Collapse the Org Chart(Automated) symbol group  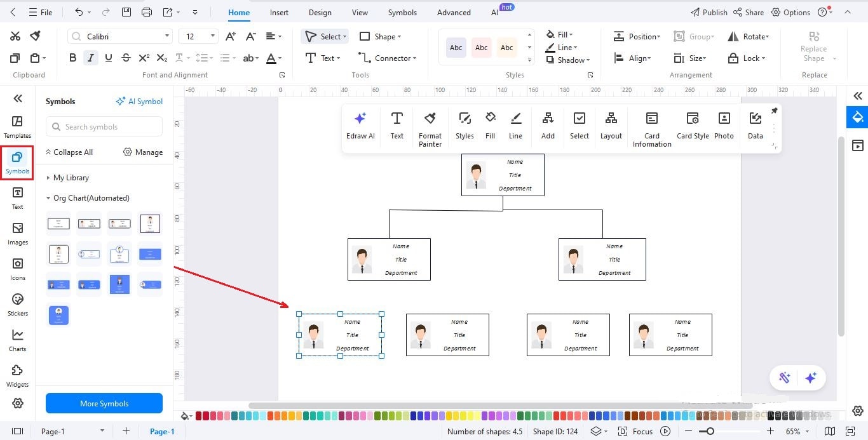(48, 197)
